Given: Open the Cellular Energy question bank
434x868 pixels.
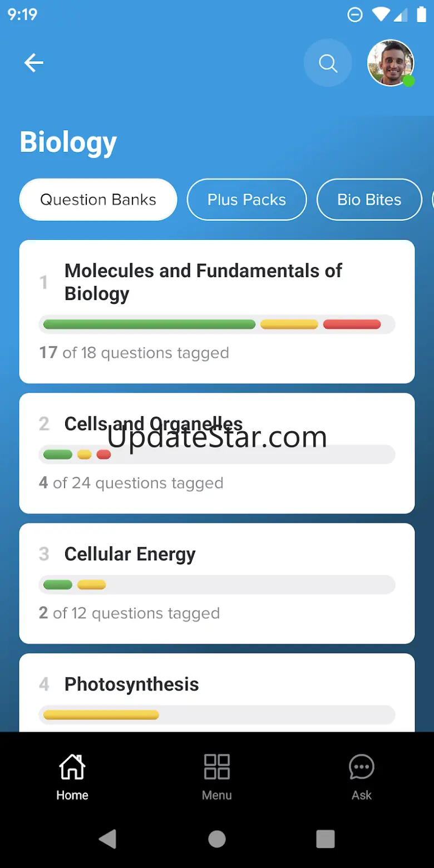Looking at the screenshot, I should (x=130, y=554).
